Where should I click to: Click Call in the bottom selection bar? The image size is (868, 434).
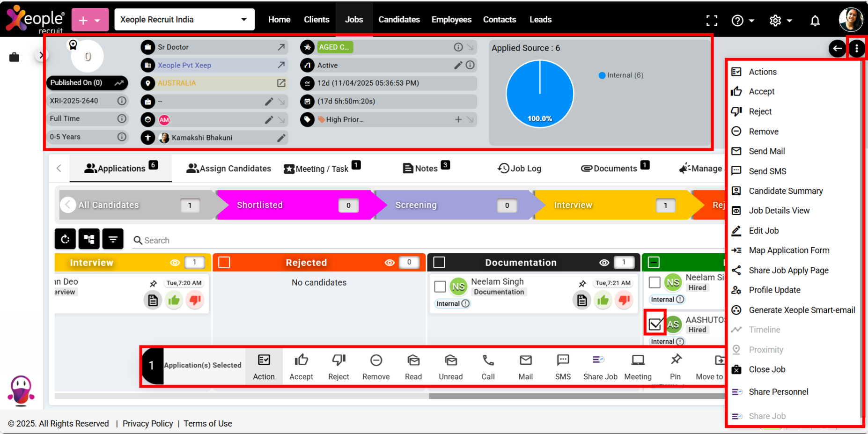tap(488, 367)
